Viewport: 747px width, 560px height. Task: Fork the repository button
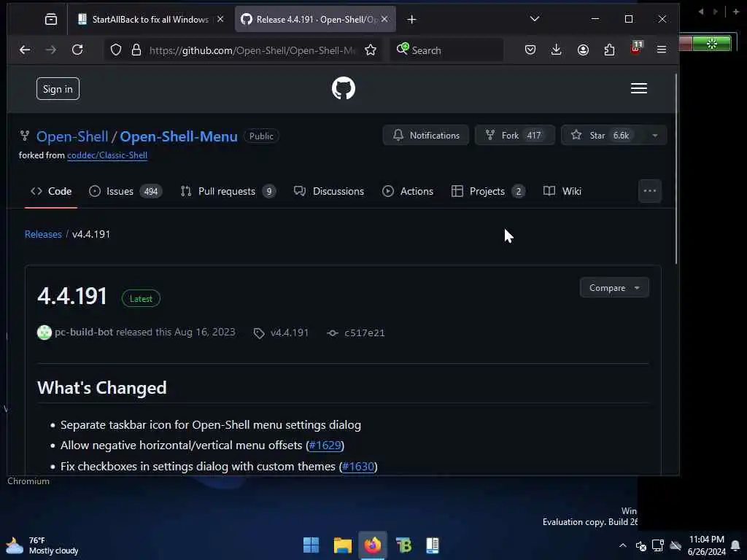tap(514, 135)
